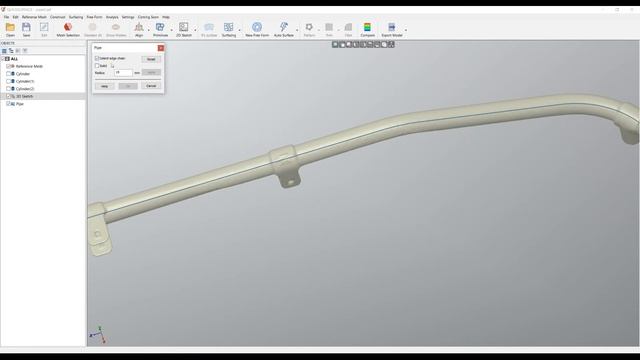Open the Auto Surface dropdown arrow
The image size is (640, 360).
coord(297,30)
